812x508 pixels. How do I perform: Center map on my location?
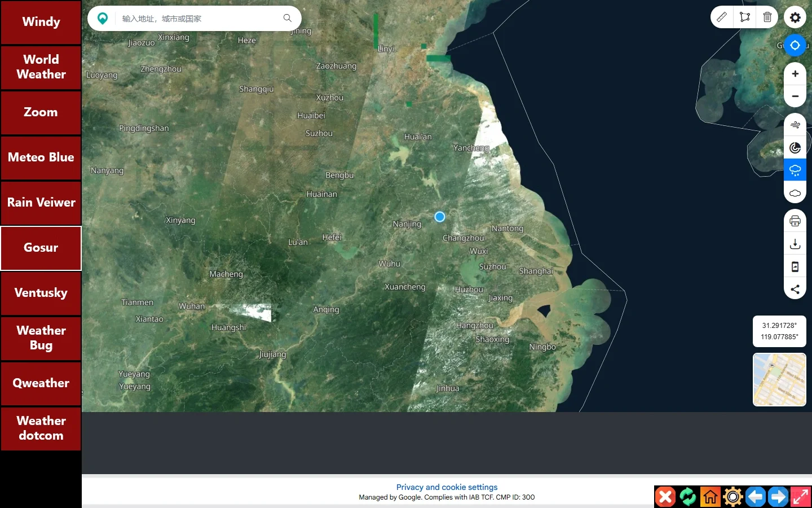pyautogui.click(x=795, y=45)
